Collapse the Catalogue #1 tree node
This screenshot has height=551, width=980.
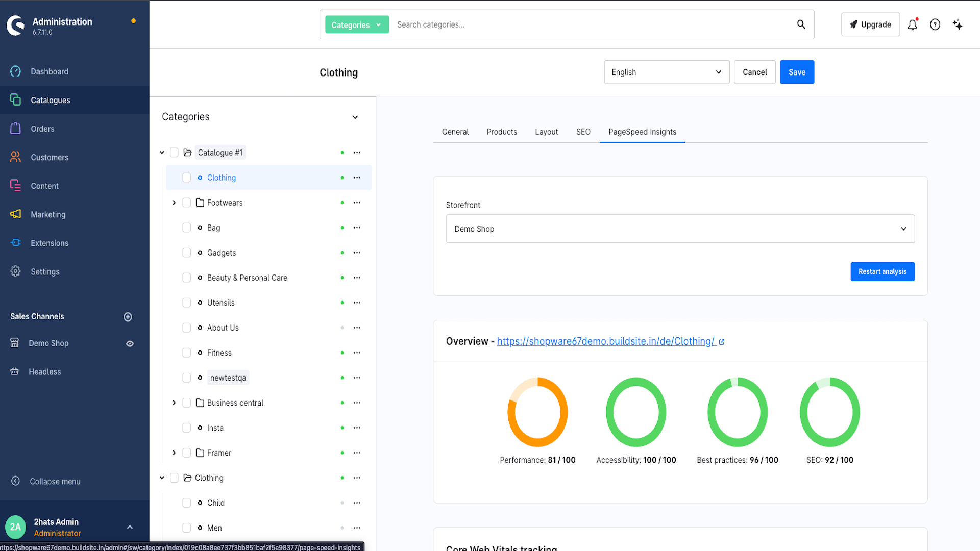click(x=162, y=153)
